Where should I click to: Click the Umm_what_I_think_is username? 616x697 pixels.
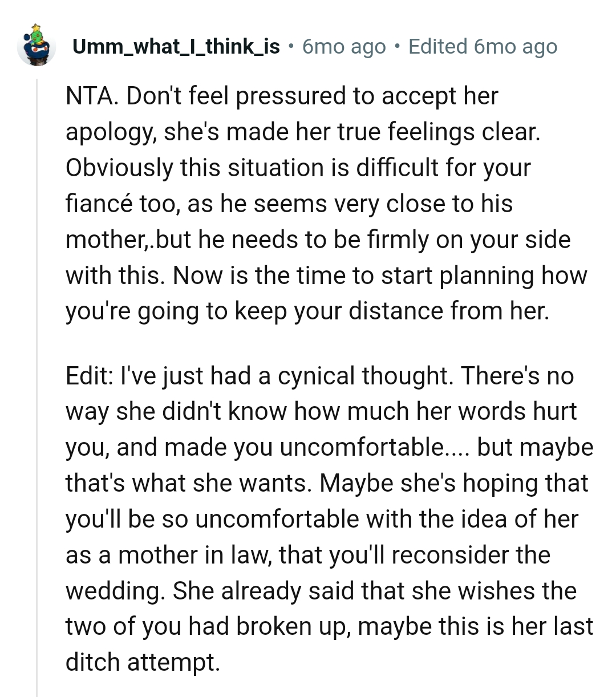(176, 47)
